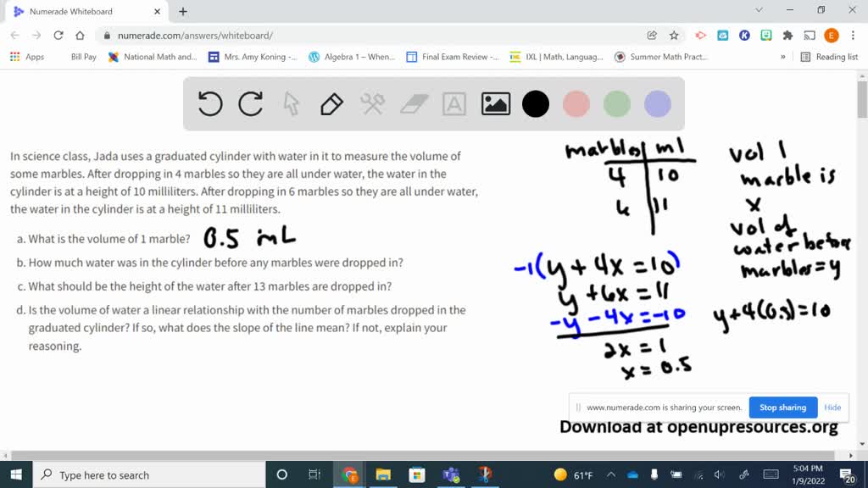Open the IXL Math bookmark
This screenshot has width=868, height=488.
[556, 57]
